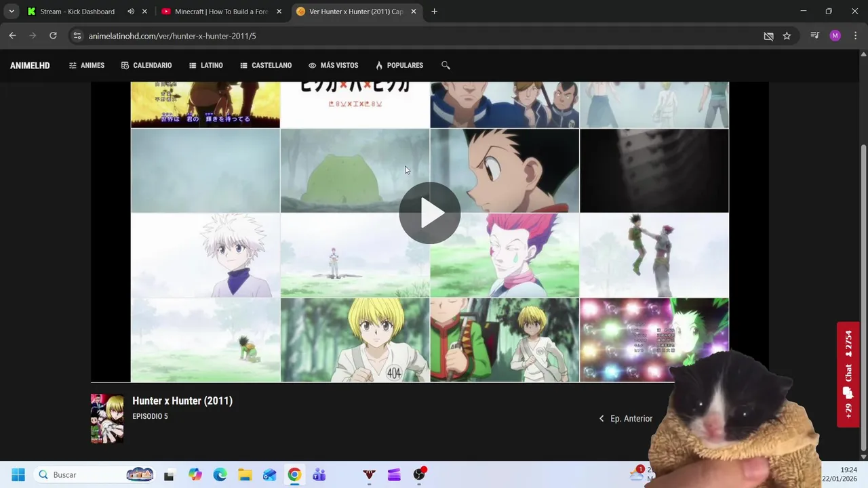Switch to the Stream - Kick Dashboard tab
The height and width of the screenshot is (488, 868).
[77, 12]
